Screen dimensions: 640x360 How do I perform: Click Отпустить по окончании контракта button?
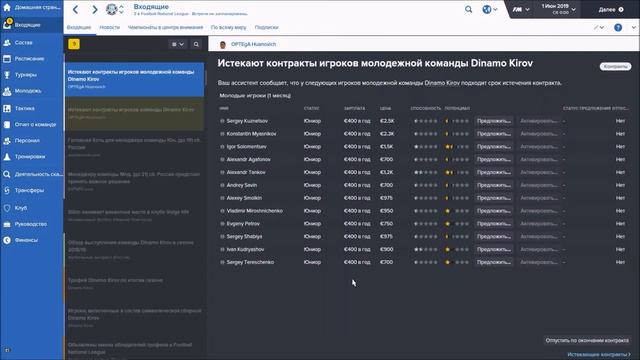point(587,340)
